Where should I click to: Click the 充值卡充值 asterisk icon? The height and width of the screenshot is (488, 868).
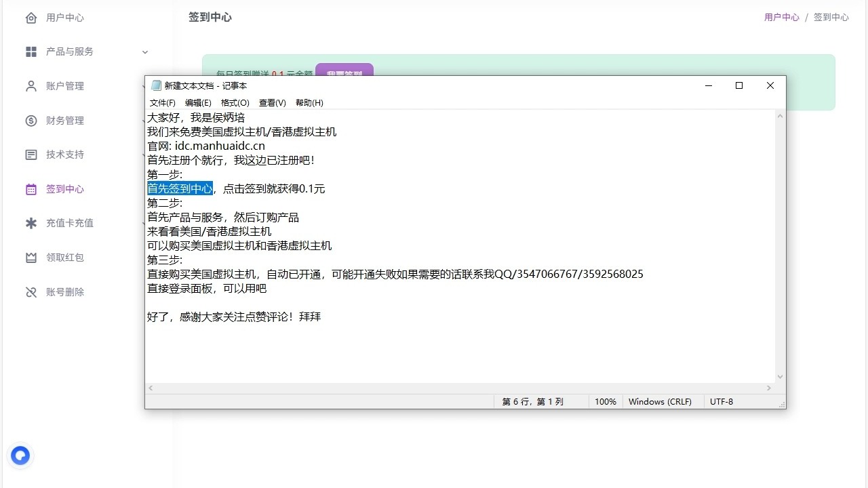pyautogui.click(x=31, y=223)
